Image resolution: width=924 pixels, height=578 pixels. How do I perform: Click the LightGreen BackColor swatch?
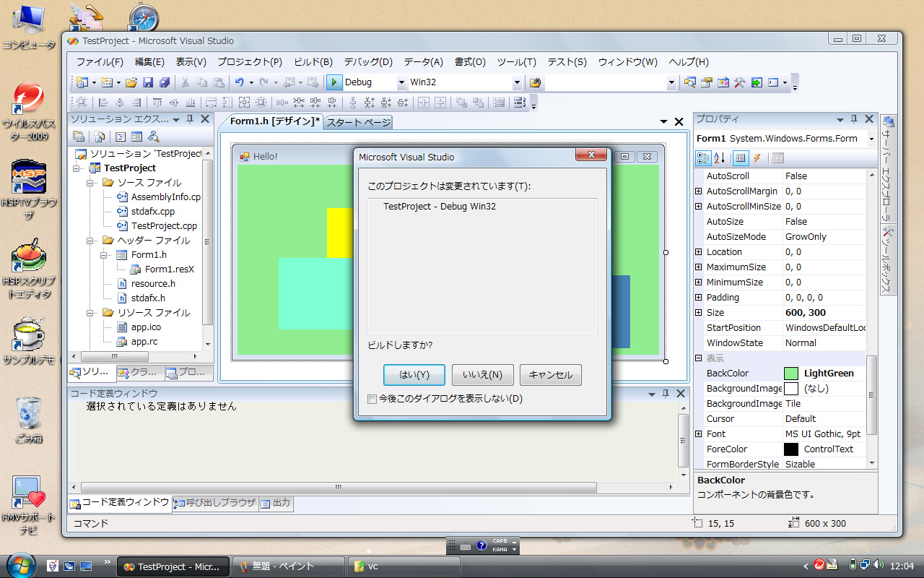(x=791, y=374)
